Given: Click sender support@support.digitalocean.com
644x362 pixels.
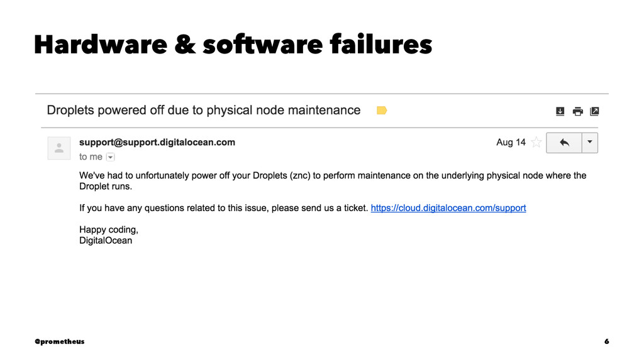Looking at the screenshot, I should [157, 143].
